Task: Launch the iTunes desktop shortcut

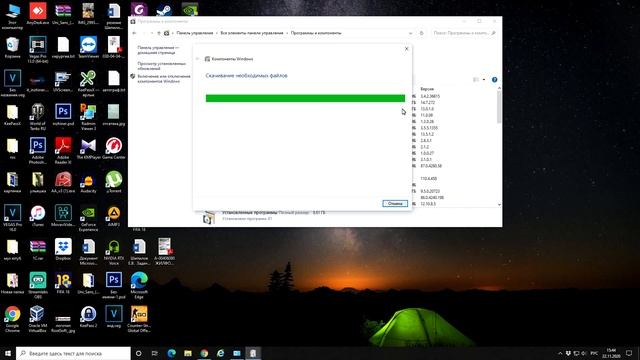Action: [x=38, y=216]
